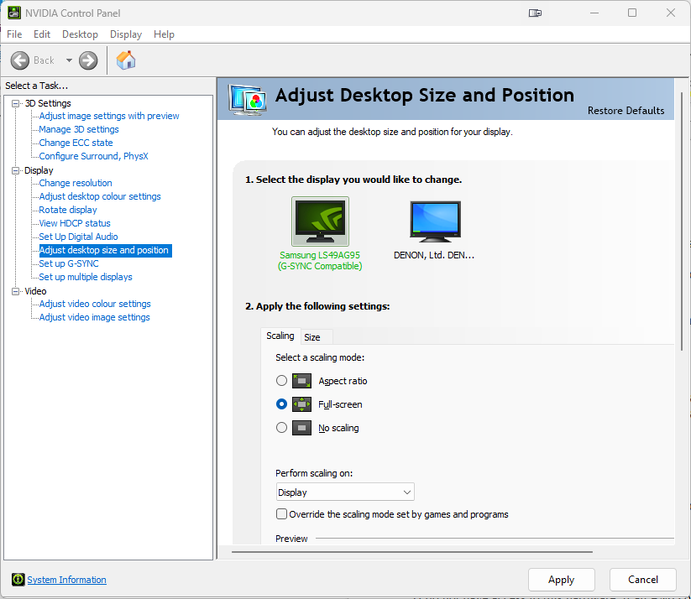Open Adjust video colour settings

coord(95,304)
